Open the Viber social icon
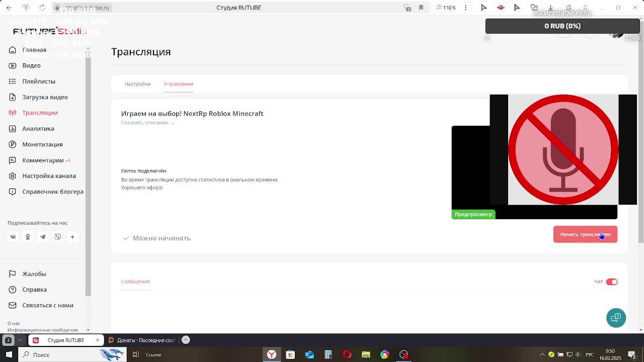644x362 pixels. (x=58, y=237)
